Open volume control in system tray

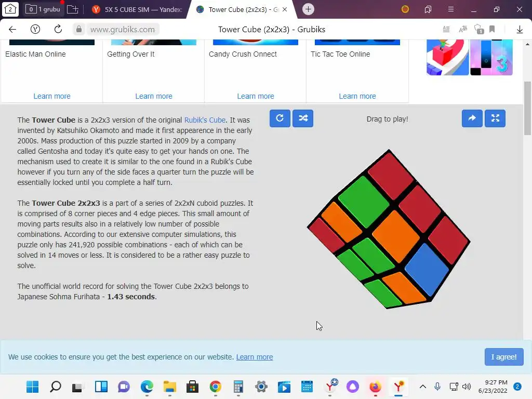[467, 387]
